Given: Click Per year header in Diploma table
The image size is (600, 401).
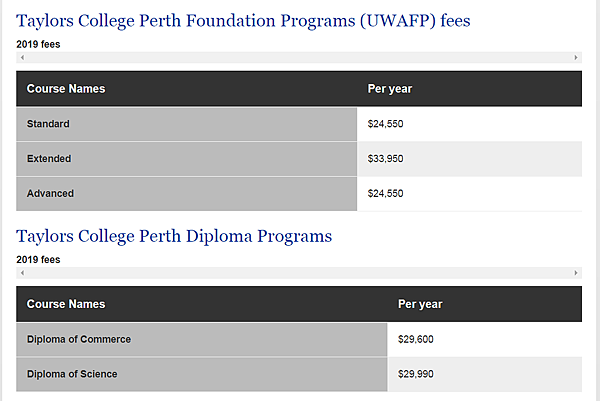Looking at the screenshot, I should coord(420,304).
